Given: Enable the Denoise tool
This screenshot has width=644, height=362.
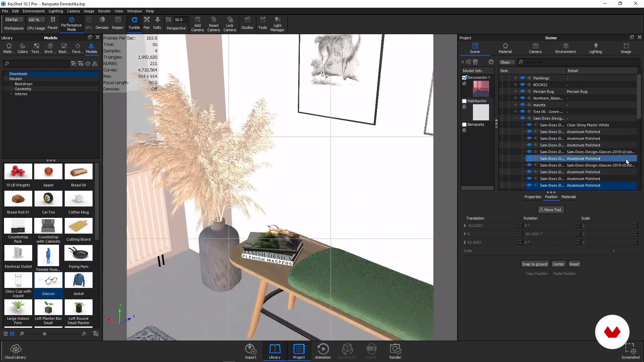Looking at the screenshot, I should [x=102, y=23].
